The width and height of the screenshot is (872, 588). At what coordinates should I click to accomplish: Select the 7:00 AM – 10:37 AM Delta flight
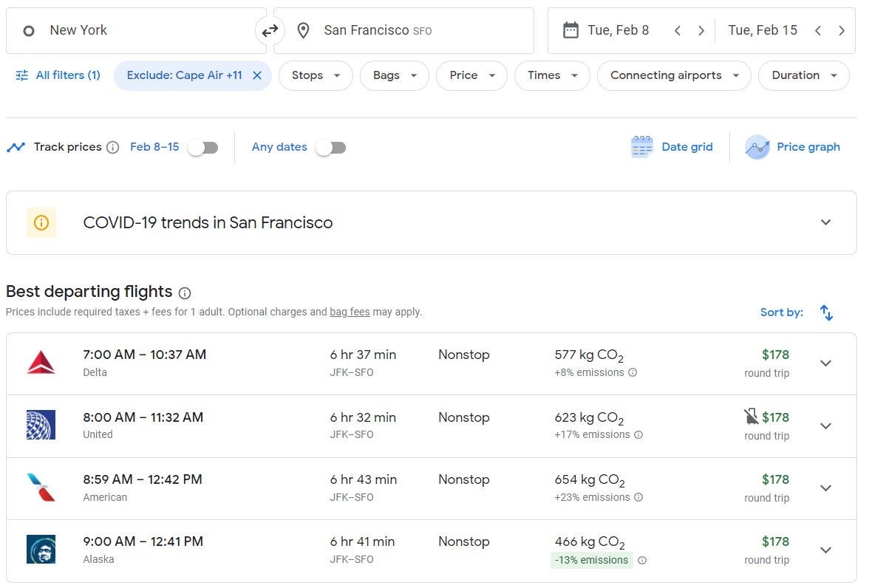[431, 364]
